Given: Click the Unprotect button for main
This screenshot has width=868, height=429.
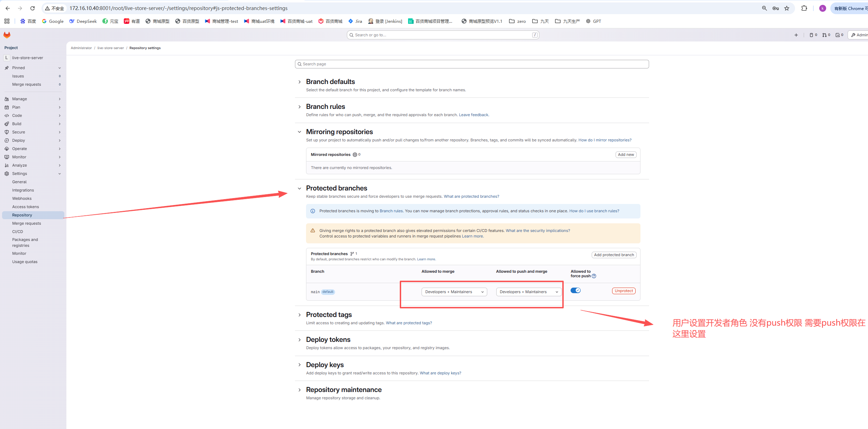Looking at the screenshot, I should (624, 291).
